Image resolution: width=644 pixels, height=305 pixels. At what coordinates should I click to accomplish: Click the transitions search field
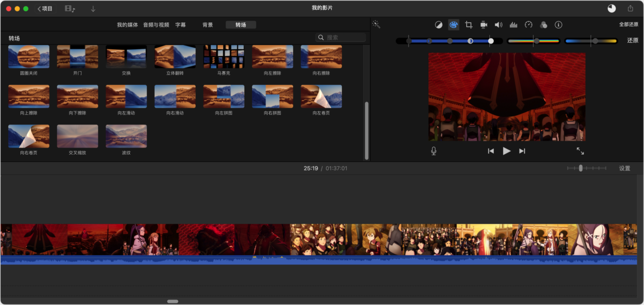(x=341, y=37)
